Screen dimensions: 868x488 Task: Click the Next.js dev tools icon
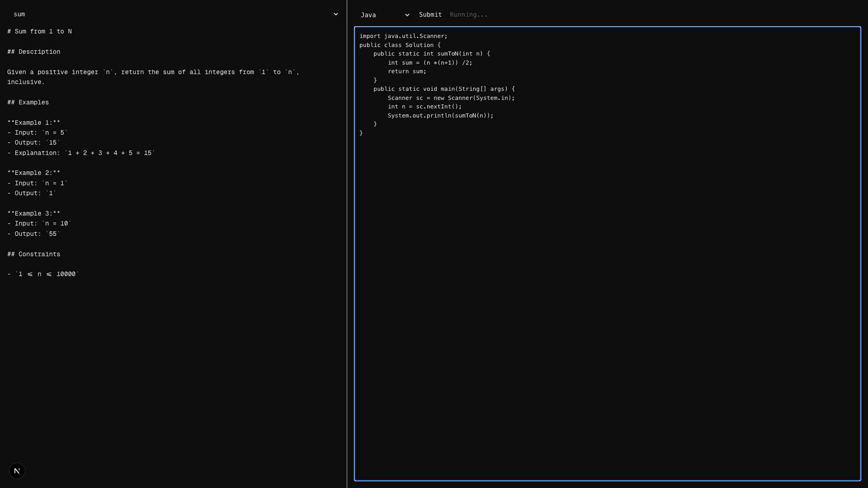pos(17,471)
